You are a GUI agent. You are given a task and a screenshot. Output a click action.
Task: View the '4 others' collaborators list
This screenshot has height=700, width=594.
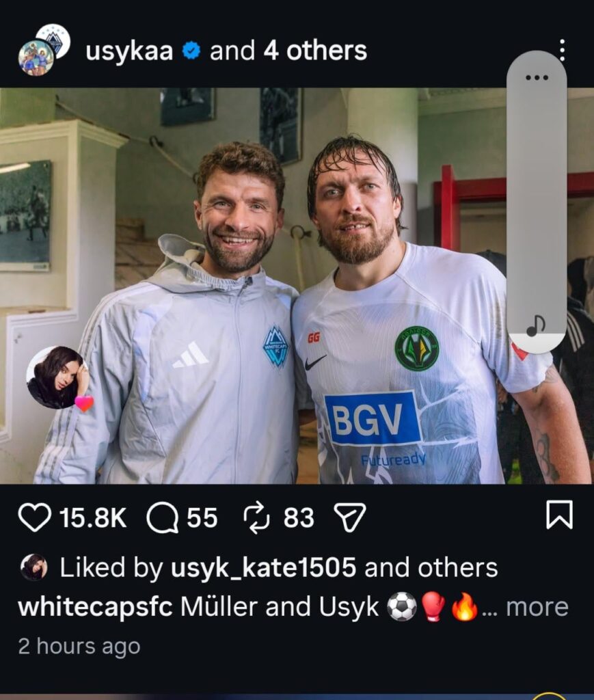pyautogui.click(x=315, y=51)
